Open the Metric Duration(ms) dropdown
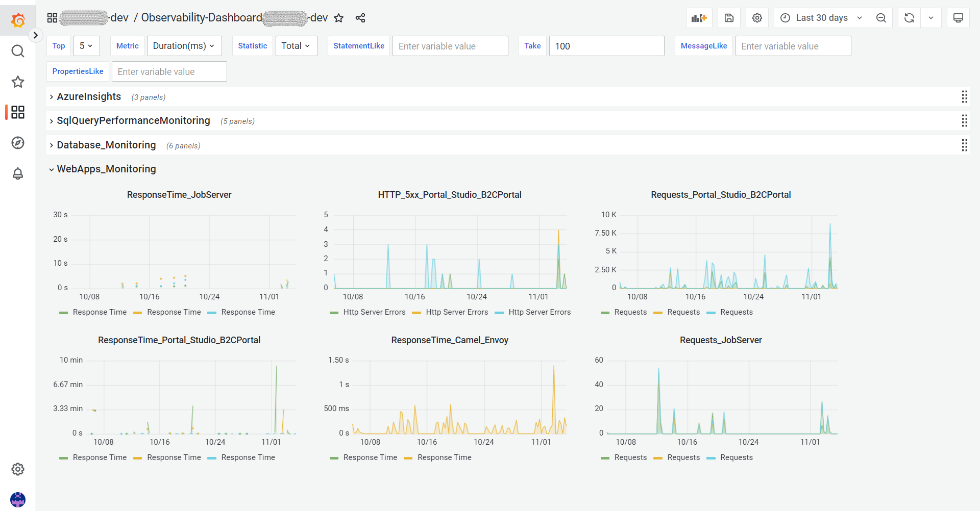This screenshot has height=511, width=980. pyautogui.click(x=184, y=46)
